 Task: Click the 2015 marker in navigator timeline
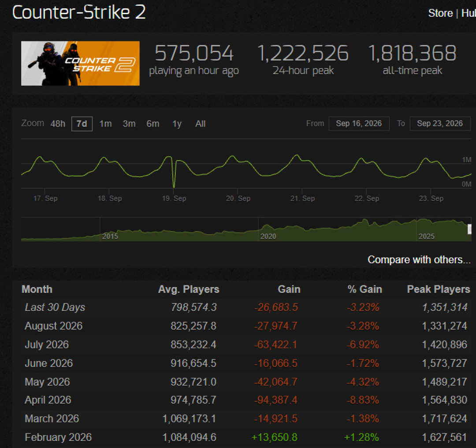[x=110, y=236]
